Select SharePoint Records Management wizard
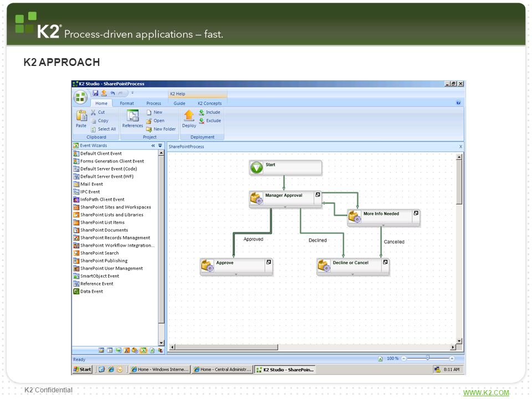 pyautogui.click(x=111, y=238)
